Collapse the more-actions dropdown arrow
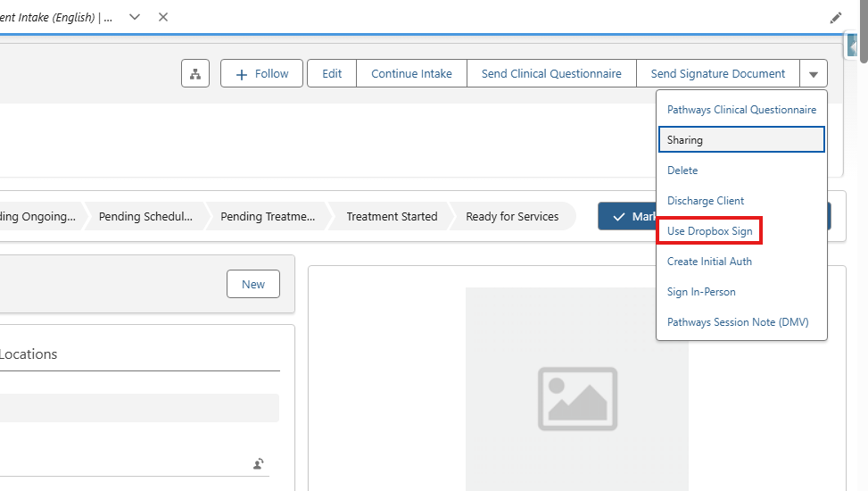868x491 pixels. point(814,74)
